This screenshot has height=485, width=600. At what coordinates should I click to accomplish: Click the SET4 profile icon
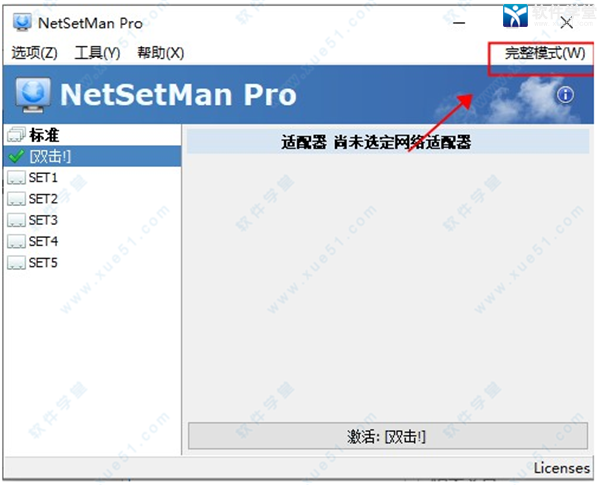point(16,242)
